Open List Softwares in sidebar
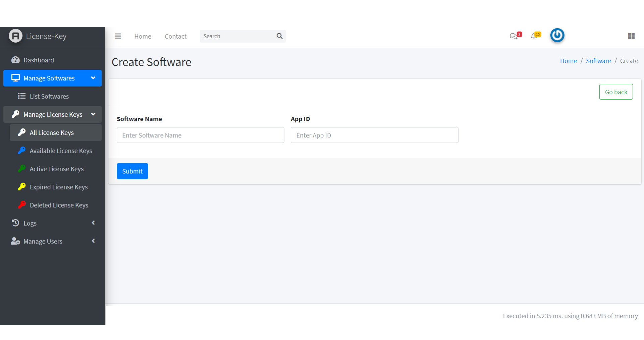 click(x=49, y=97)
